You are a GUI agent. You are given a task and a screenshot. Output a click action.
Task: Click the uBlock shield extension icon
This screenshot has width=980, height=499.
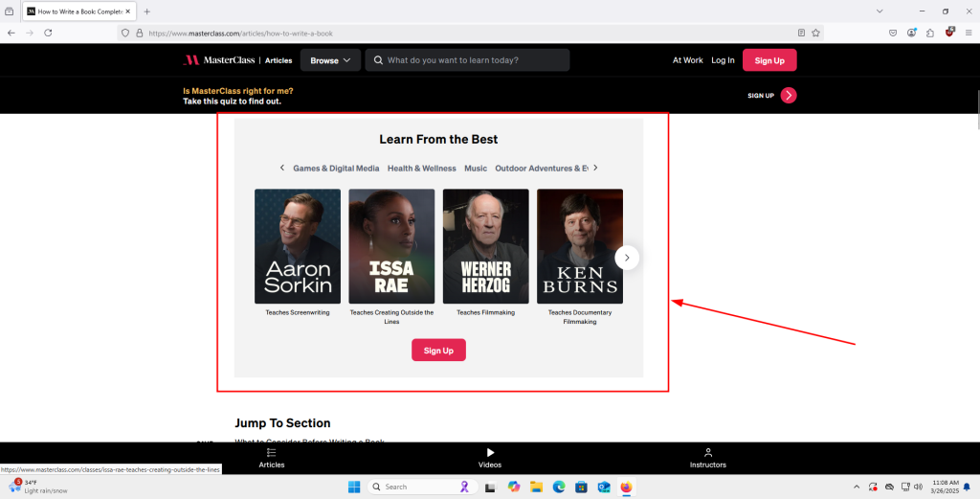(950, 32)
